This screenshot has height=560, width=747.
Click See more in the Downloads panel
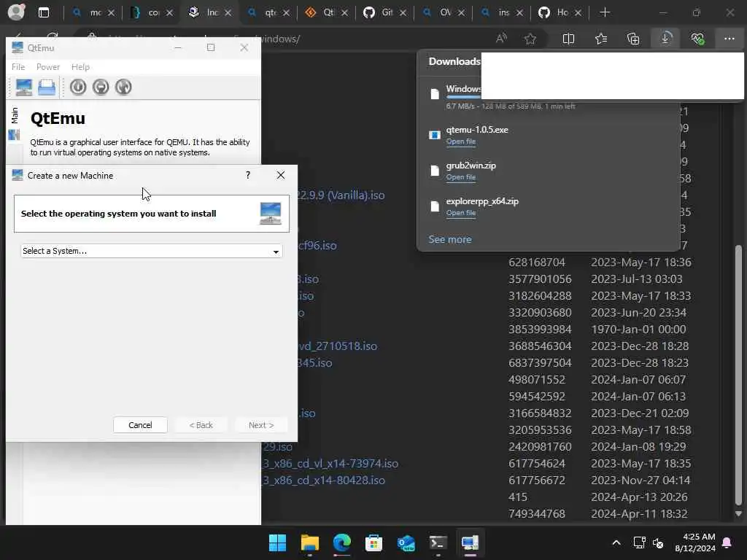click(449, 239)
